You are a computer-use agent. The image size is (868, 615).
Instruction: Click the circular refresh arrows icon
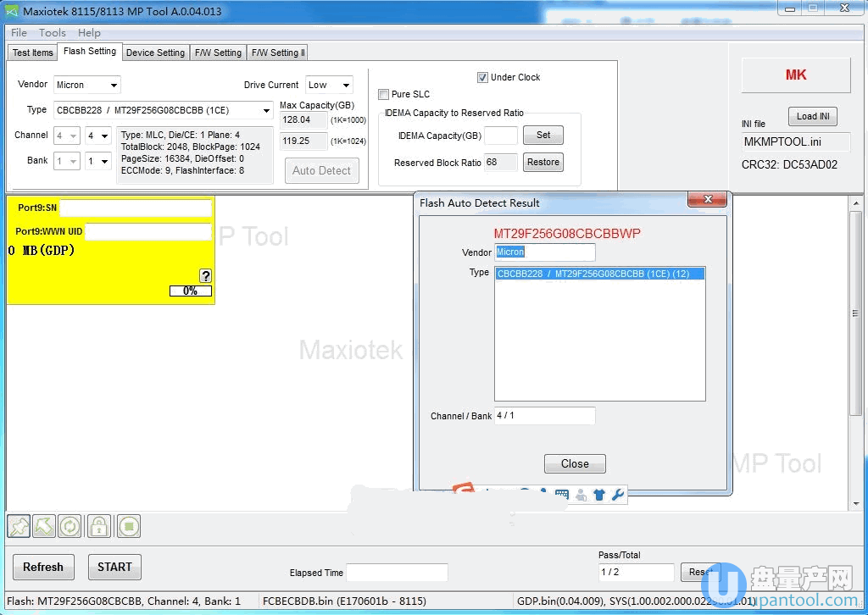(70, 526)
